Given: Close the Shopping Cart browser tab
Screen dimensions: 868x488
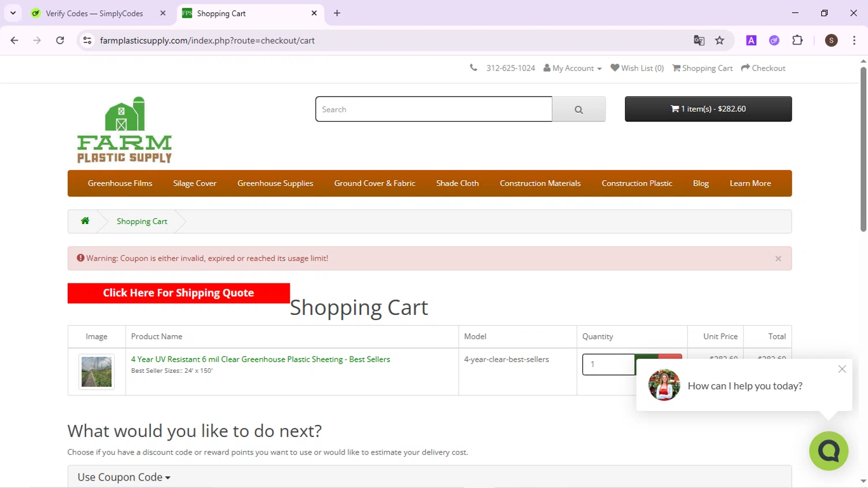Looking at the screenshot, I should [x=314, y=13].
